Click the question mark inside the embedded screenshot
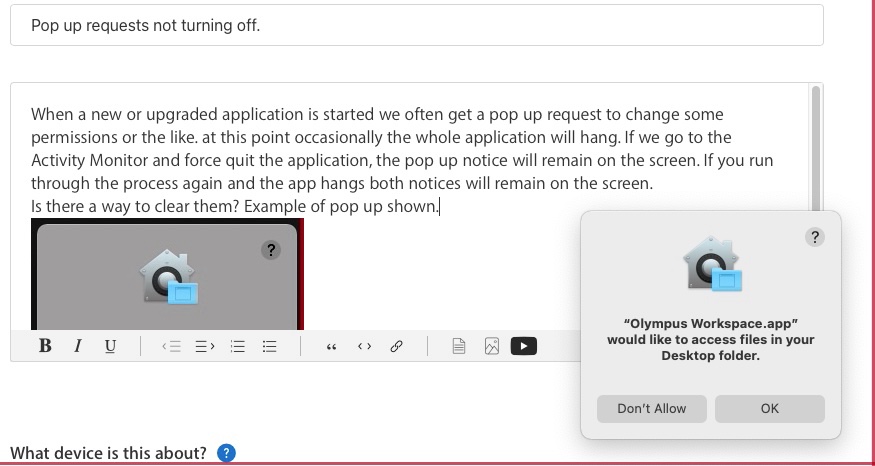This screenshot has height=466, width=875. pyautogui.click(x=271, y=249)
